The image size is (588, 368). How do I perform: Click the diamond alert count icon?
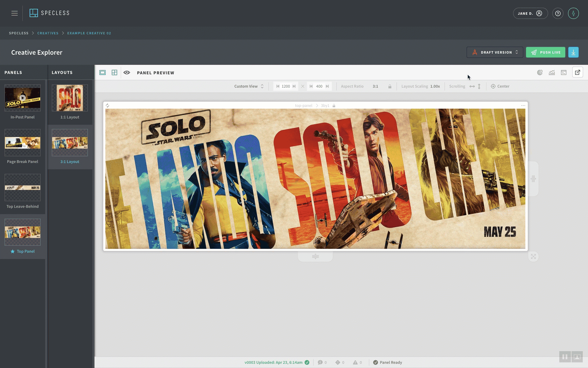[x=338, y=362]
